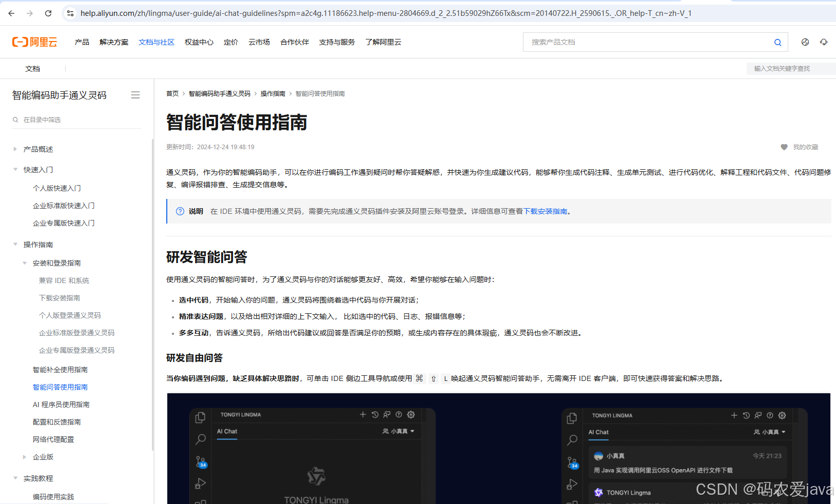Click the globe icon in top bar
The image size is (836, 504).
pyautogui.click(x=805, y=42)
